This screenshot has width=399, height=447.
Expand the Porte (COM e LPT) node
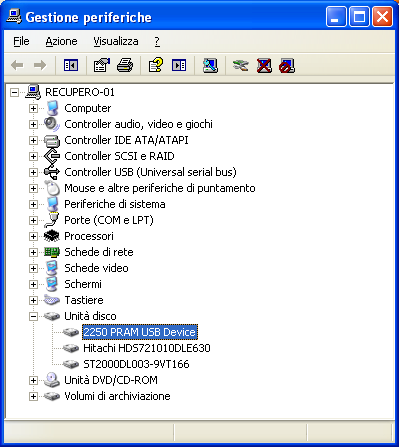click(33, 220)
